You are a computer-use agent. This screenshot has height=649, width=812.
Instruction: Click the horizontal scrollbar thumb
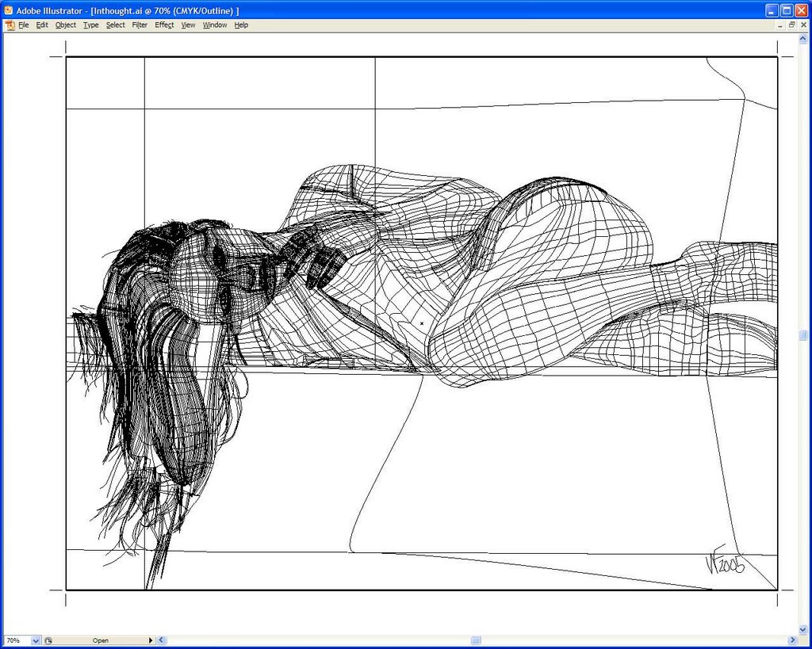pyautogui.click(x=476, y=640)
